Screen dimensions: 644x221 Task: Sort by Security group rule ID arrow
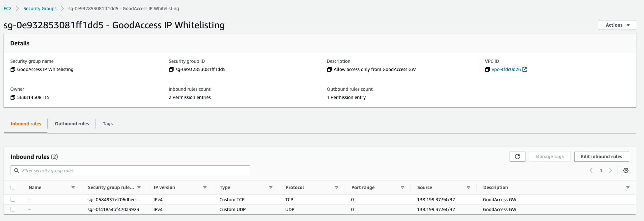[139, 187]
